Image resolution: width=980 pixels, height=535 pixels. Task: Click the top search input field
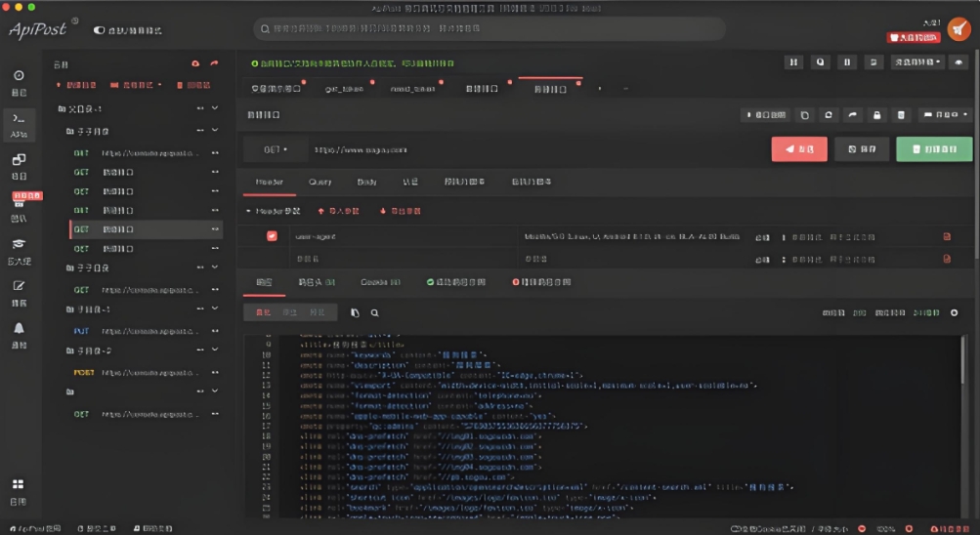point(489,29)
